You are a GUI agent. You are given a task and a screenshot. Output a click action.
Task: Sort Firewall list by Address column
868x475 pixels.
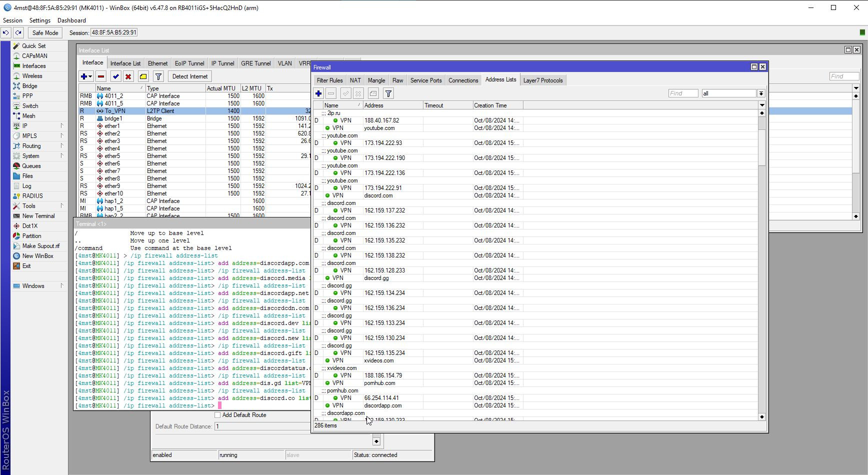click(x=393, y=105)
